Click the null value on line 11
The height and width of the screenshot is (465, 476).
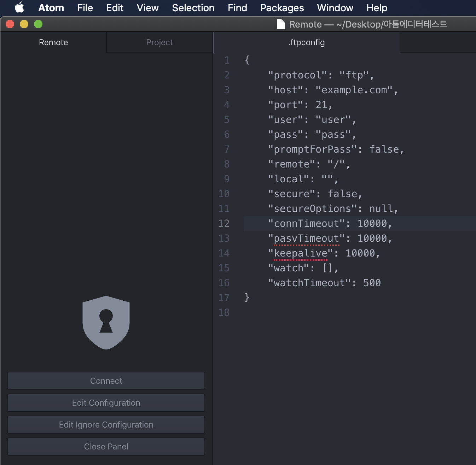[x=381, y=209]
